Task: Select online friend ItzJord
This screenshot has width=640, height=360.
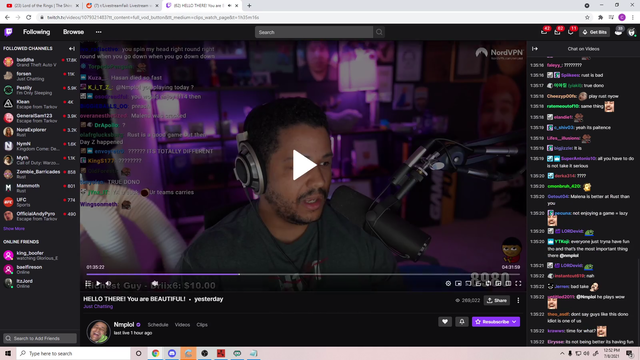Action: (x=40, y=283)
